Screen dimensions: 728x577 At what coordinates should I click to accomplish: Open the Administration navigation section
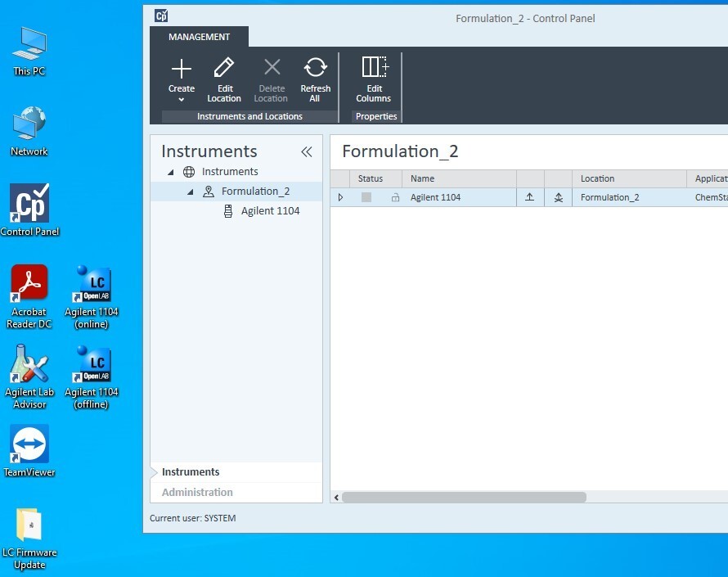236,493
